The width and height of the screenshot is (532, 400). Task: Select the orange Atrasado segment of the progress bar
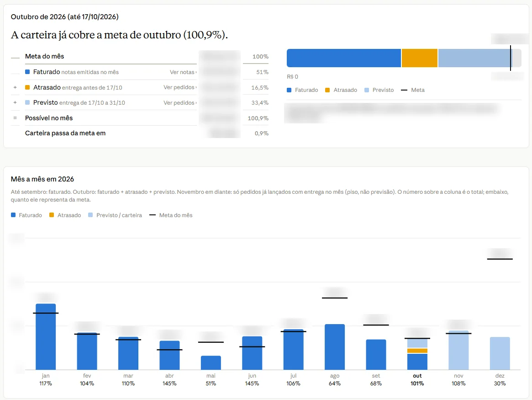(x=420, y=58)
